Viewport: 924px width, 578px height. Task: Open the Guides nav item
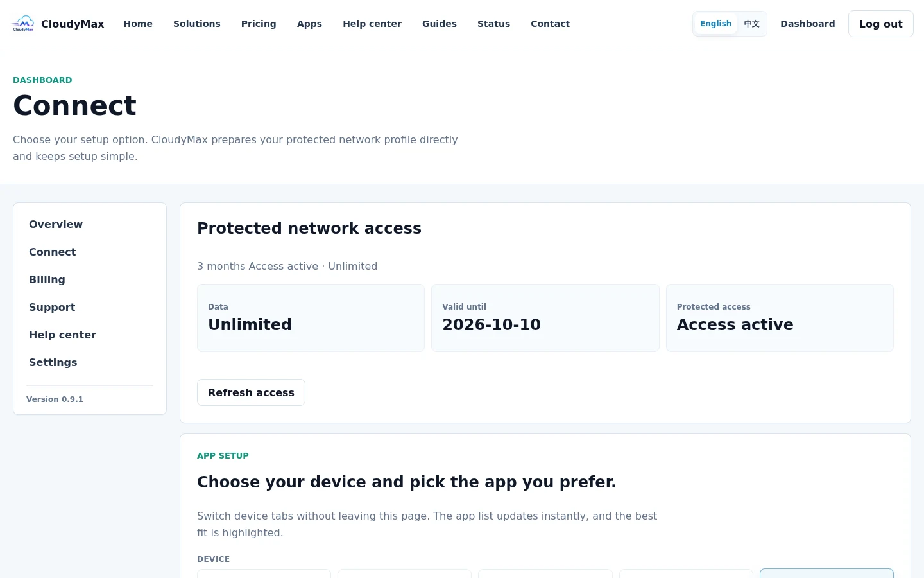click(x=440, y=24)
